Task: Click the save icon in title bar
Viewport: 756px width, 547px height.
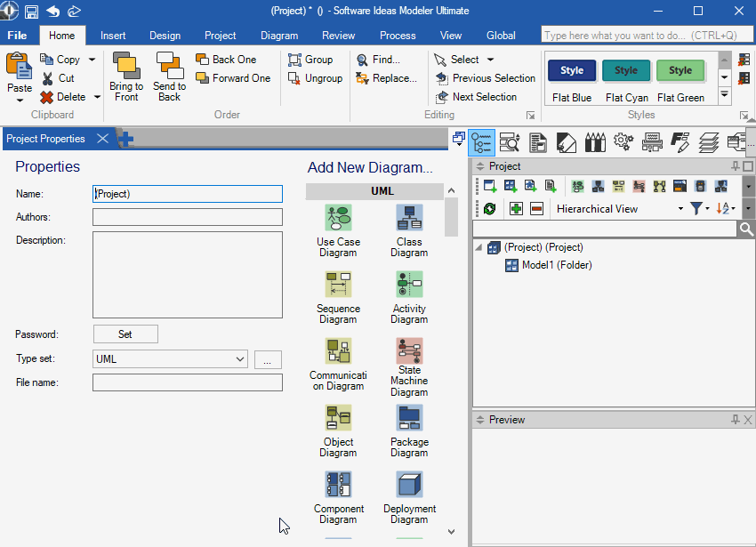Action: point(31,12)
